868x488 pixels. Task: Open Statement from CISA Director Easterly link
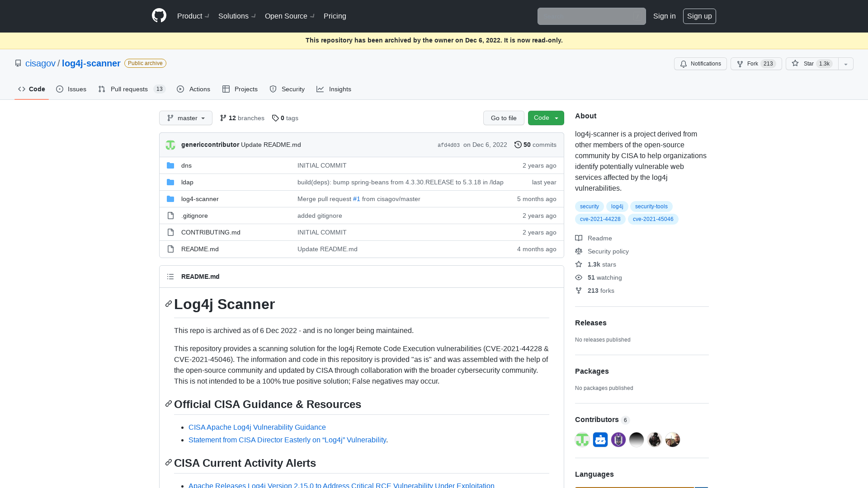click(288, 440)
